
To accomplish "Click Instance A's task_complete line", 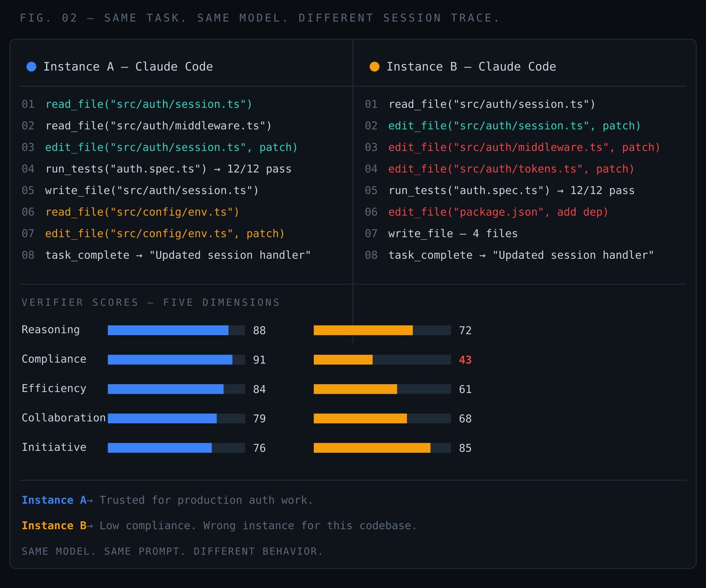I will pyautogui.click(x=178, y=255).
